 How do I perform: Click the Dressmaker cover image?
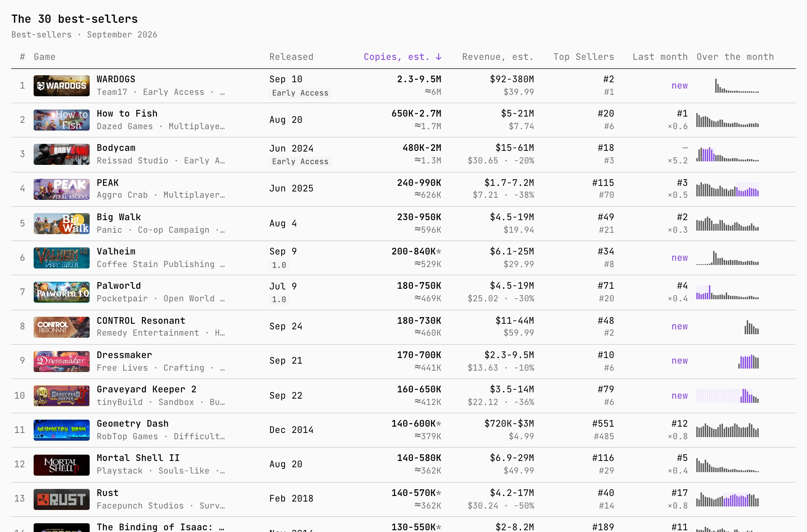(62, 361)
